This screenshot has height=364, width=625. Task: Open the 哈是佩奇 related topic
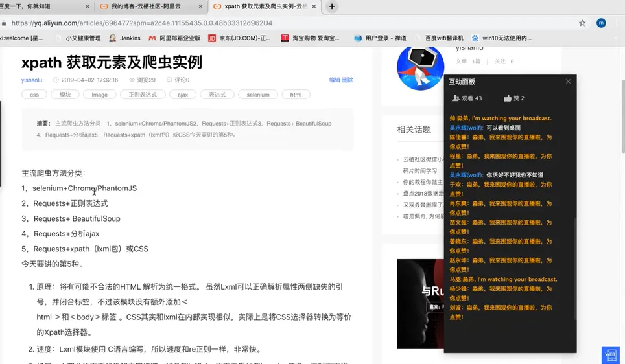(x=423, y=216)
